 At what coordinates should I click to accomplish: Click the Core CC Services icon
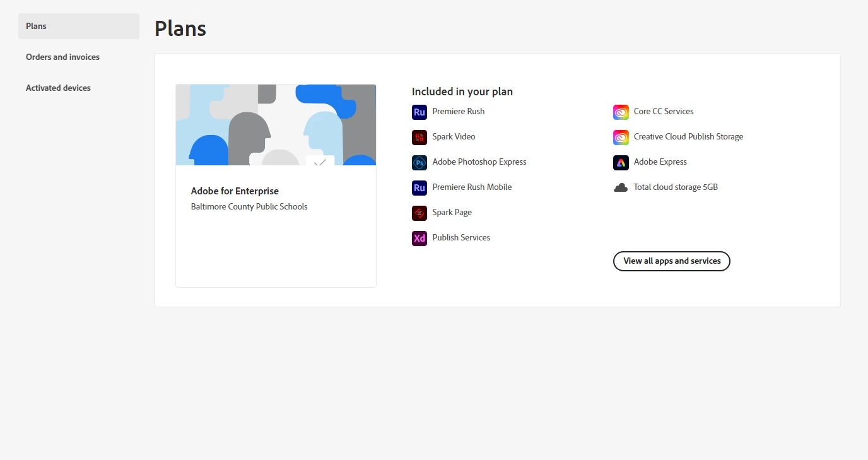coord(621,112)
